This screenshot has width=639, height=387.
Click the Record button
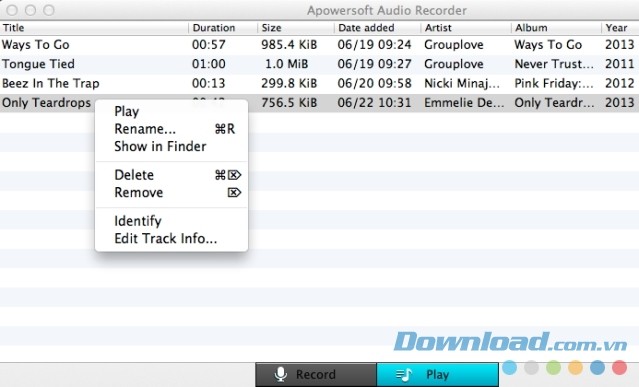click(x=316, y=374)
